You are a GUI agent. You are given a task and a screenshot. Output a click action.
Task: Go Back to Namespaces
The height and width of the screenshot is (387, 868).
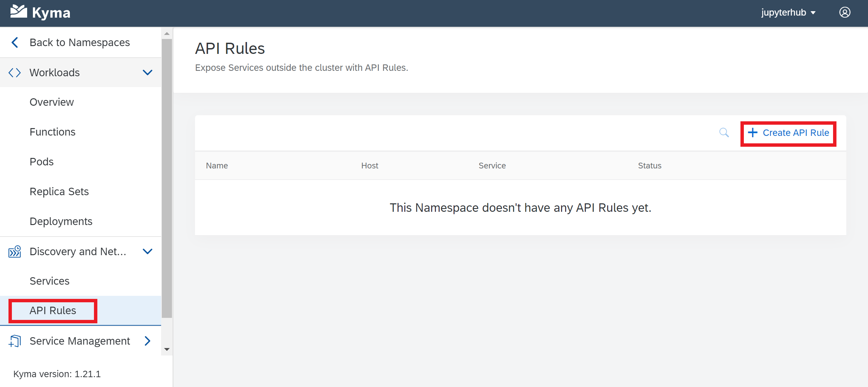pyautogui.click(x=81, y=42)
